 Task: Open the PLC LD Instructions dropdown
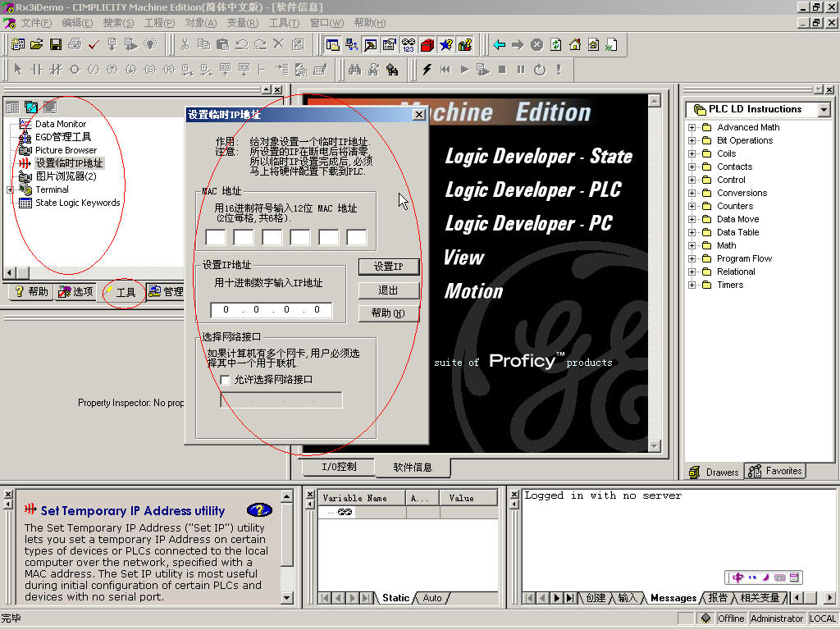pos(824,109)
